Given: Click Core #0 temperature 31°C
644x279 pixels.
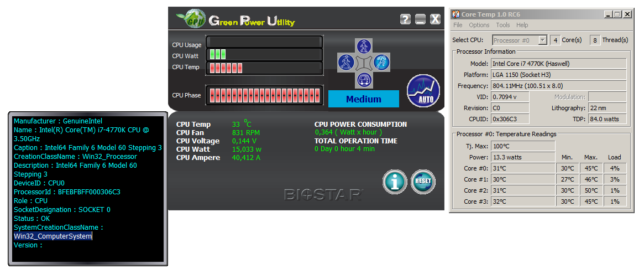Looking at the screenshot, I should [523, 168].
